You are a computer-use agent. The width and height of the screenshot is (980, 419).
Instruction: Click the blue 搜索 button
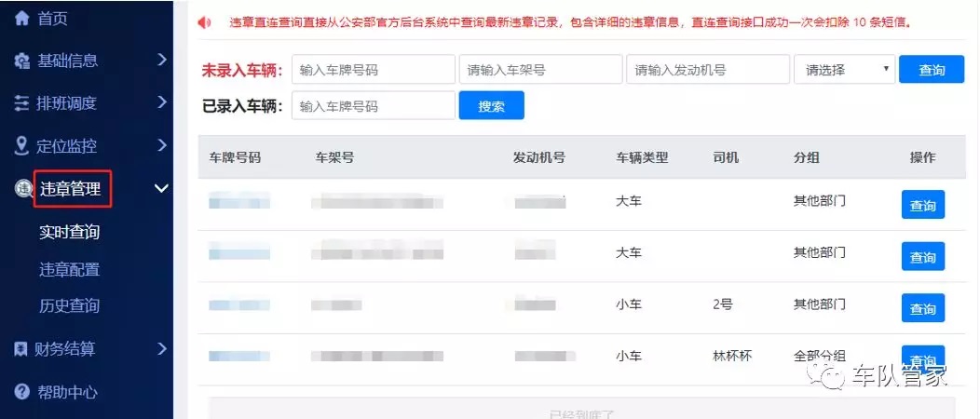pos(491,106)
